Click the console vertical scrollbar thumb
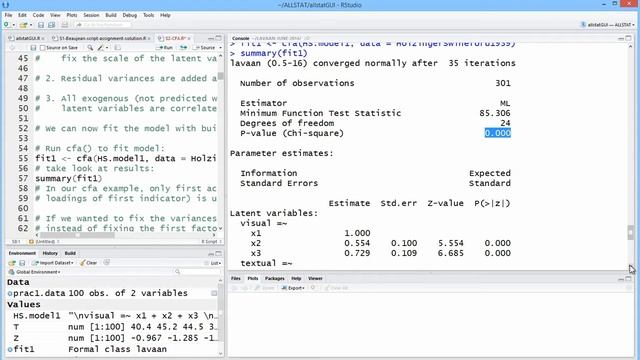 pyautogui.click(x=631, y=233)
